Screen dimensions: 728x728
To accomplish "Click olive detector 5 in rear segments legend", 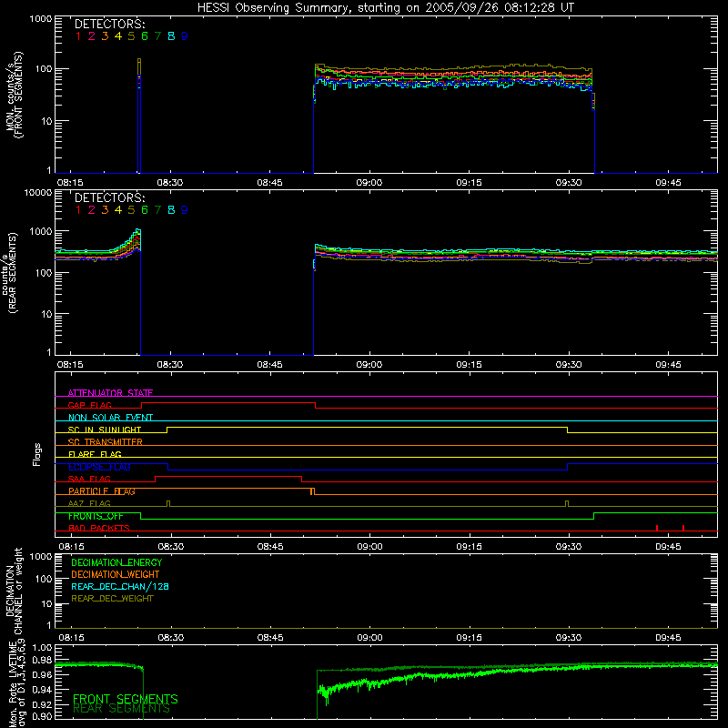I will click(131, 210).
